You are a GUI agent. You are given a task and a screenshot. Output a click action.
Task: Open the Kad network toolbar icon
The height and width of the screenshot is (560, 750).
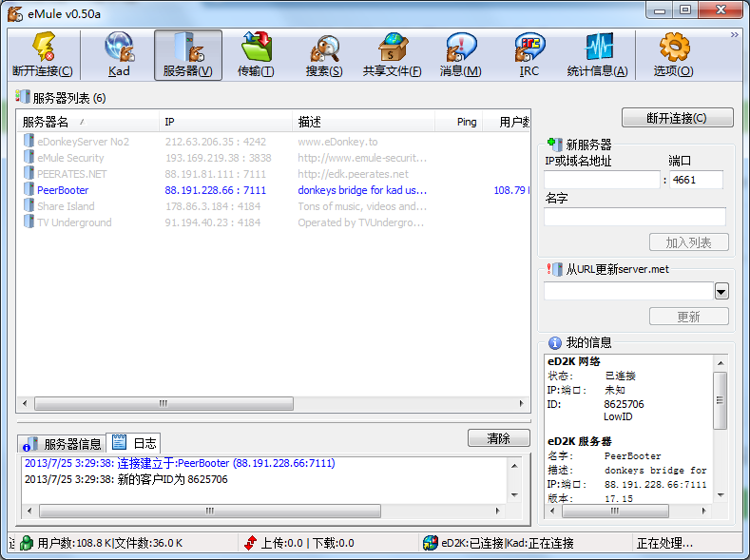pos(119,47)
